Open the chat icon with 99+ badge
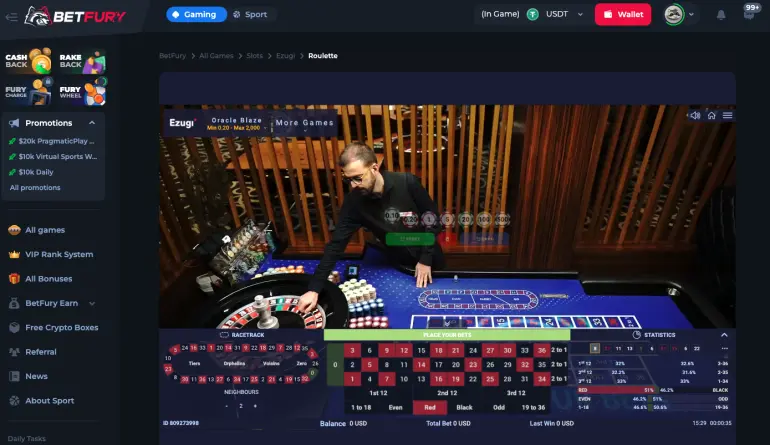The height and width of the screenshot is (445, 770). (x=749, y=13)
